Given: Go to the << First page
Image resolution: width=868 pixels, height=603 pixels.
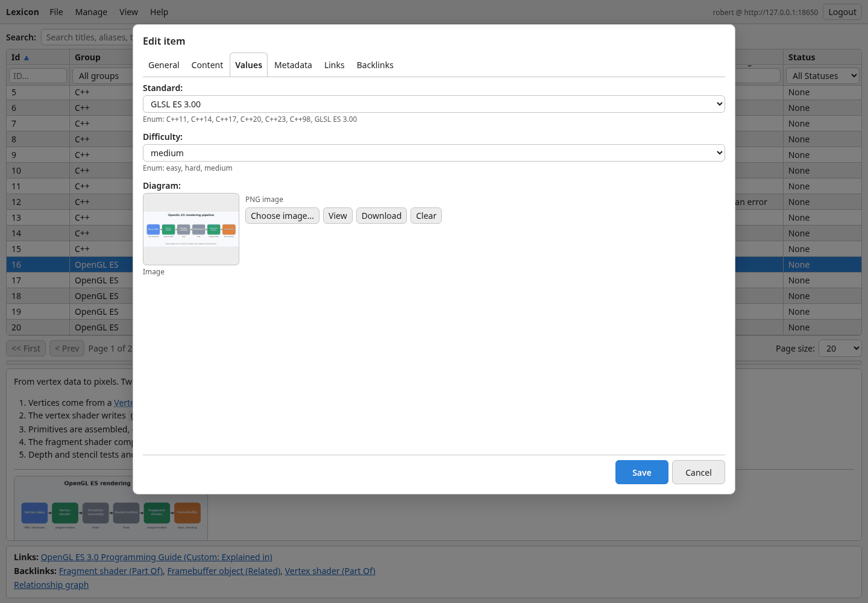Looking at the screenshot, I should (26, 349).
